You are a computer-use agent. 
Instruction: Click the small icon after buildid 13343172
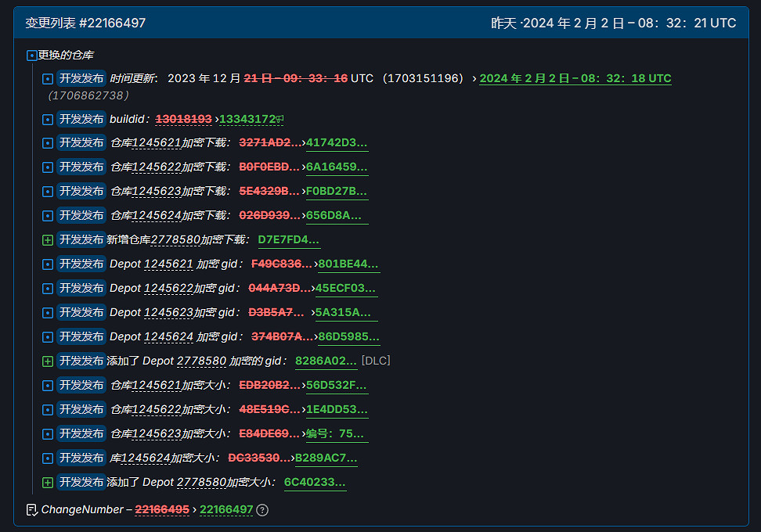coord(280,120)
